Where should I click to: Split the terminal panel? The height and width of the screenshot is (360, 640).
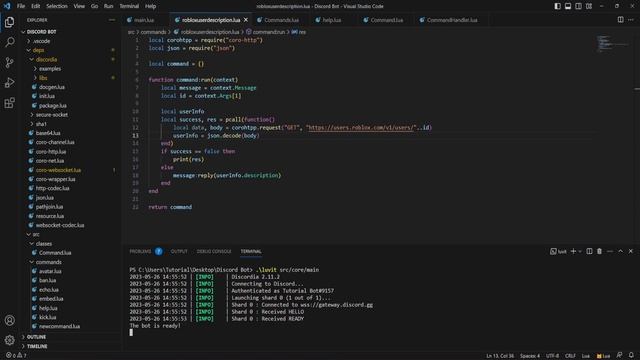click(x=589, y=251)
